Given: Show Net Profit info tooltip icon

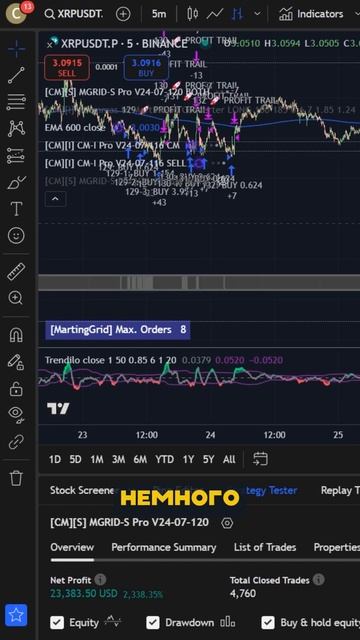Looking at the screenshot, I should click(x=100, y=580).
